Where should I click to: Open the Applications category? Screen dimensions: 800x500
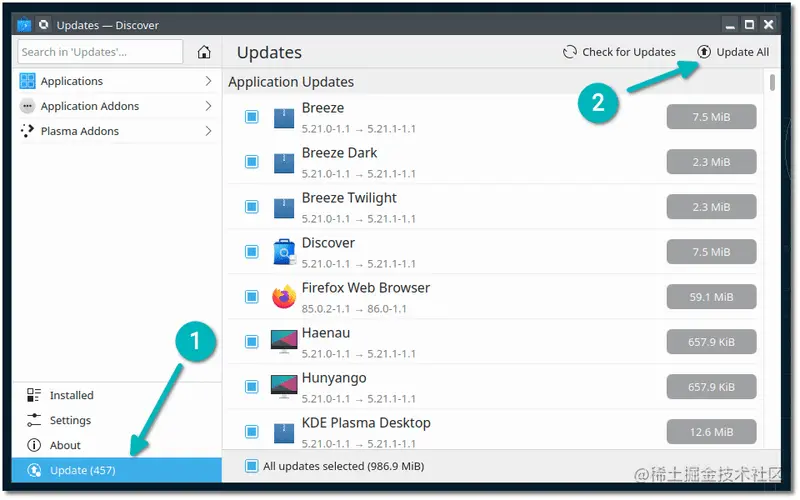click(117, 81)
